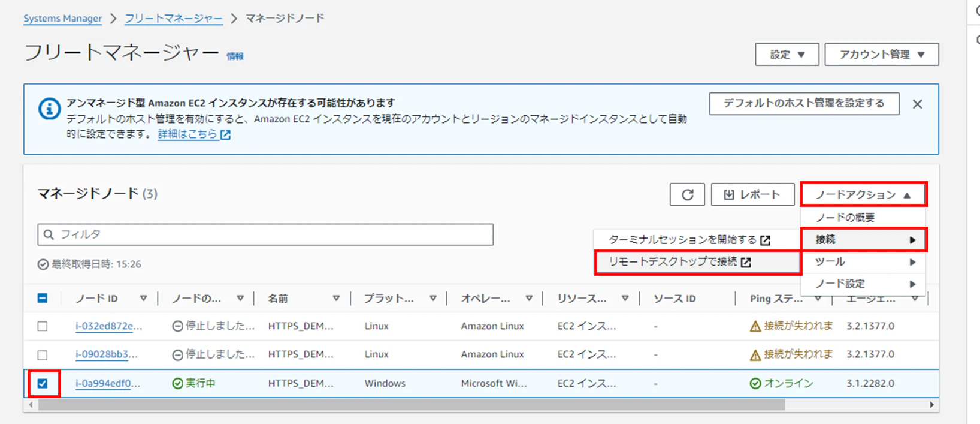
Task: Open the Systems Manager breadcrumb link
Action: 62,19
